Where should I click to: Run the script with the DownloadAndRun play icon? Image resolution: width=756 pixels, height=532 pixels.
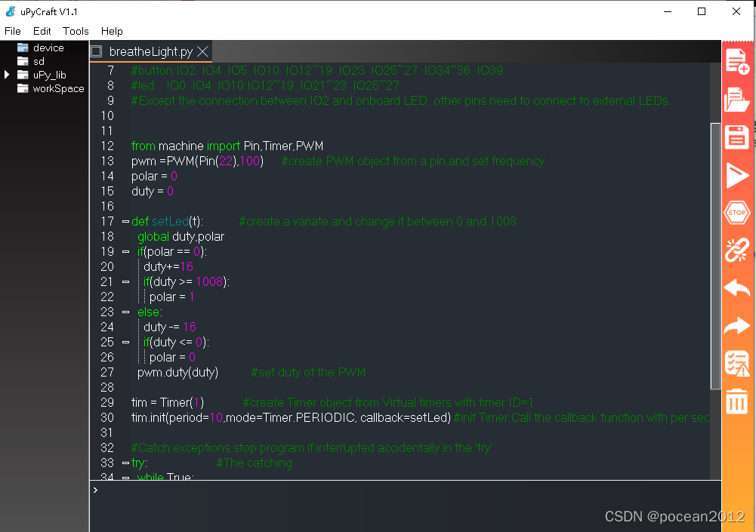click(736, 175)
